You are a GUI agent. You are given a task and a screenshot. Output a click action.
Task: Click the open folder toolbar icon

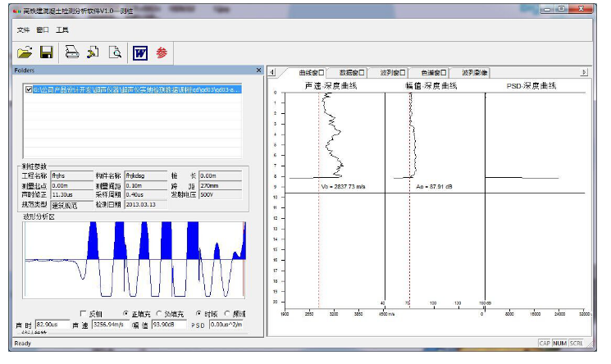[25, 52]
